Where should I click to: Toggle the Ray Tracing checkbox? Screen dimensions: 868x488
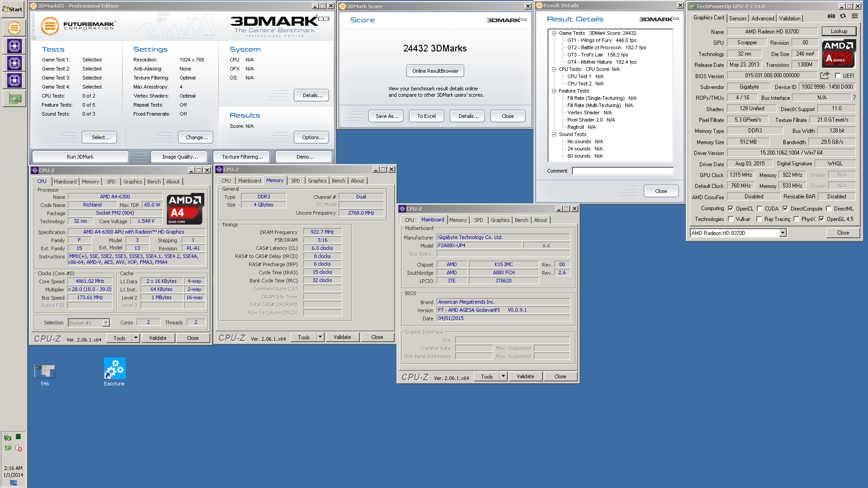759,219
